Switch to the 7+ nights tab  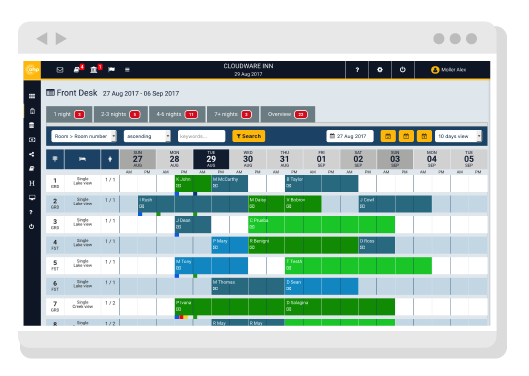[x=233, y=114]
